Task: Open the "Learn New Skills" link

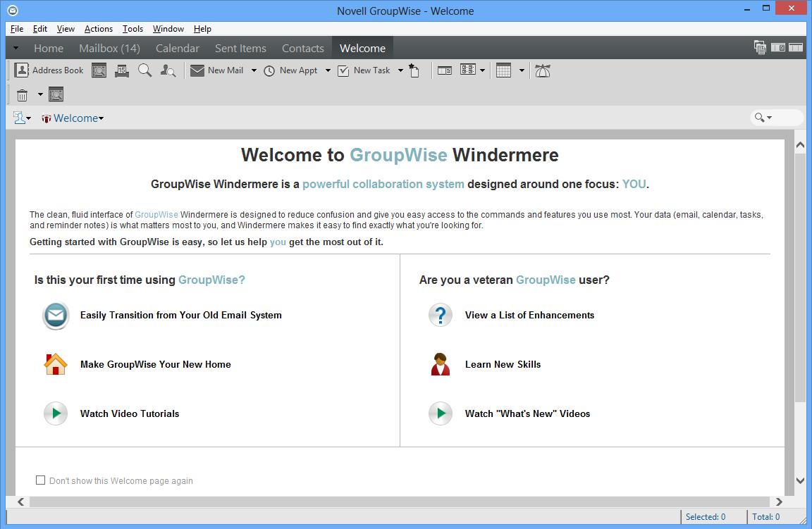Action: click(503, 364)
